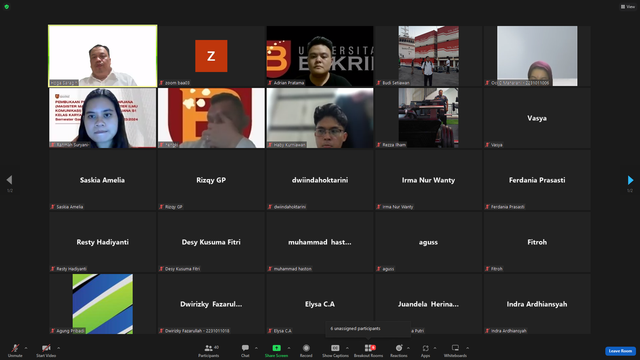Select Haby Kurniawan's video tile

click(x=320, y=118)
